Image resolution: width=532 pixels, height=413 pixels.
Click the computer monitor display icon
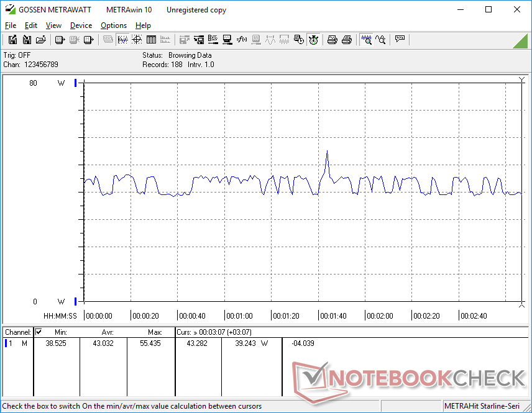click(227, 40)
